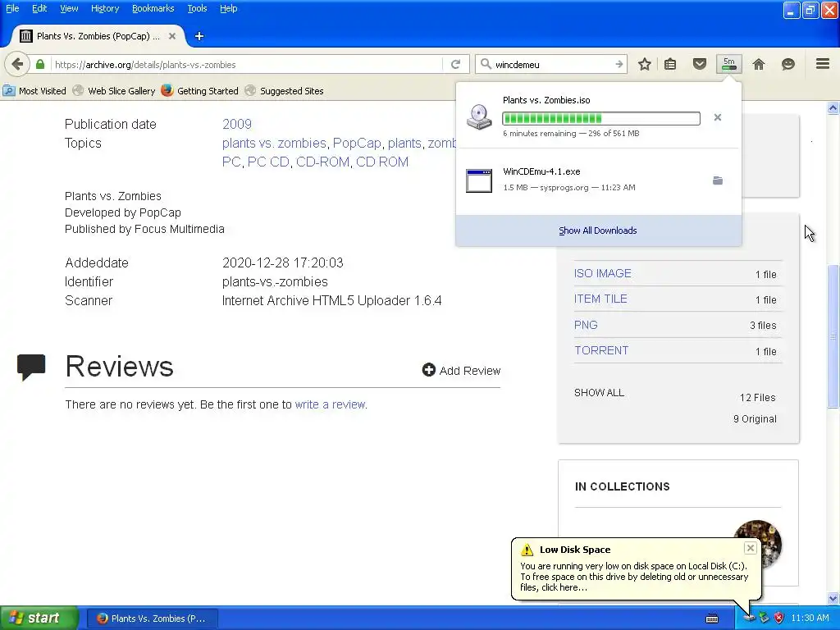Cancel the Plants vs. Zombies.iso download

(717, 117)
